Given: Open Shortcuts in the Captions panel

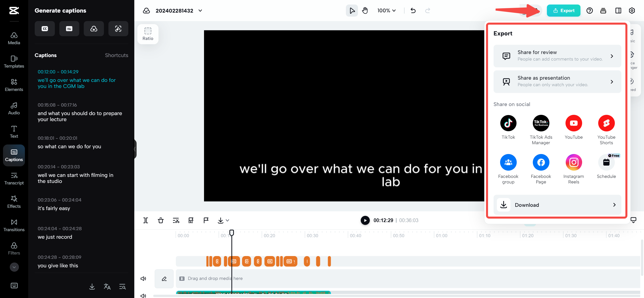Looking at the screenshot, I should pyautogui.click(x=116, y=55).
